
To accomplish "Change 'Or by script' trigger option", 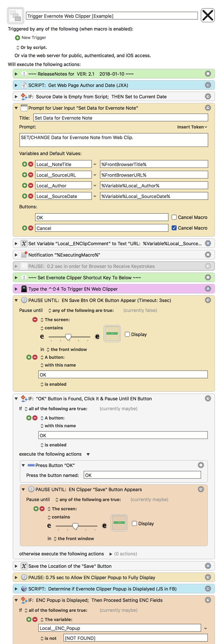I will click(x=32, y=47).
